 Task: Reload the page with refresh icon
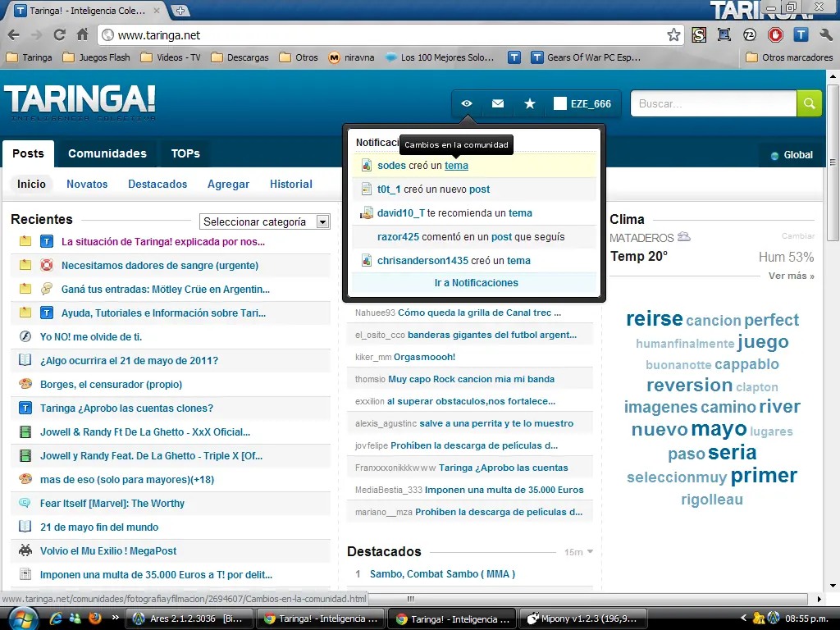tap(59, 35)
